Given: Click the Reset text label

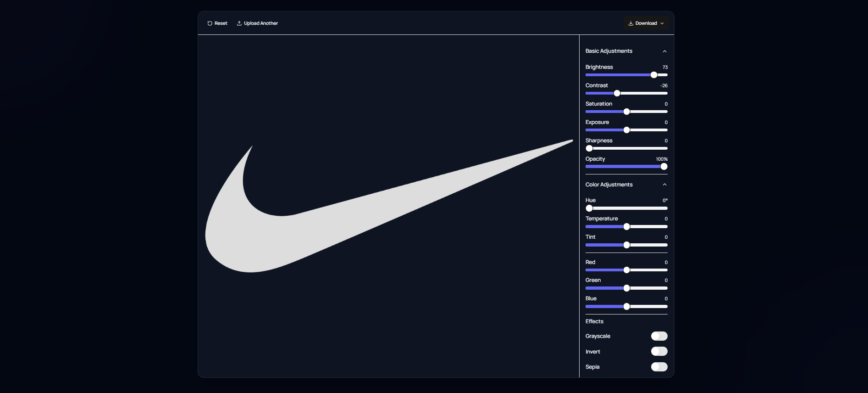Looking at the screenshot, I should pyautogui.click(x=221, y=23).
